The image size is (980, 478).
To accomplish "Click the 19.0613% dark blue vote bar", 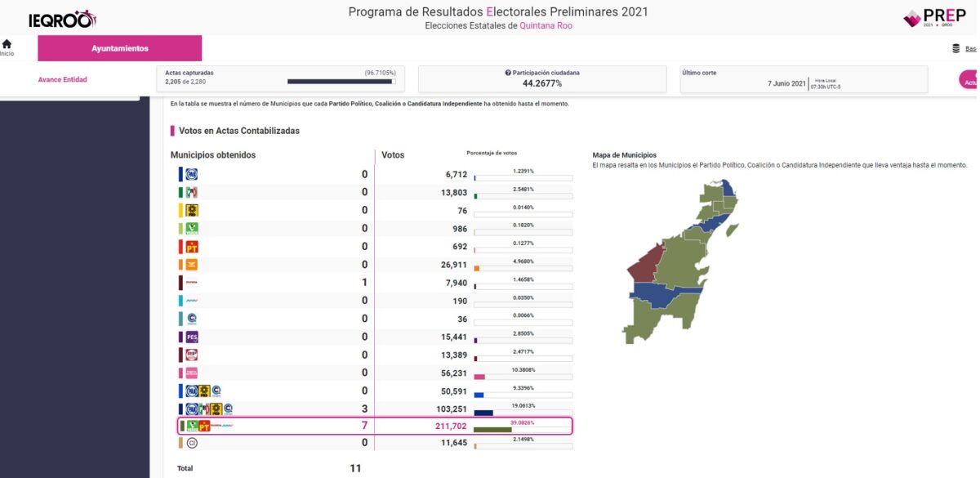I will point(483,413).
